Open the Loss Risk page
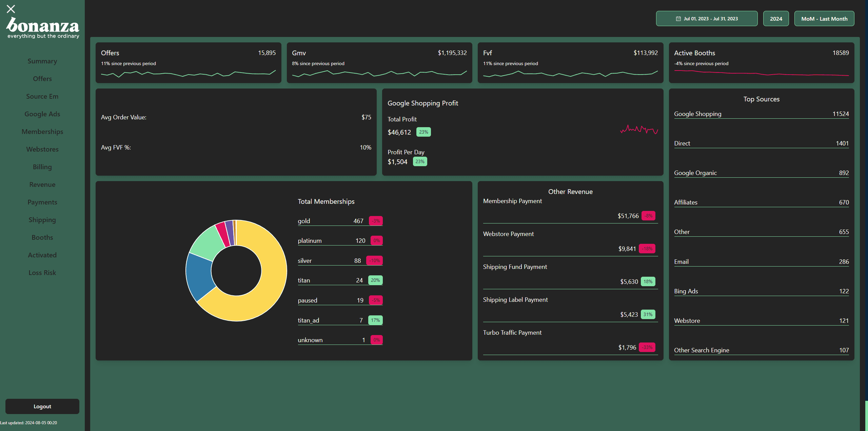 (42, 273)
